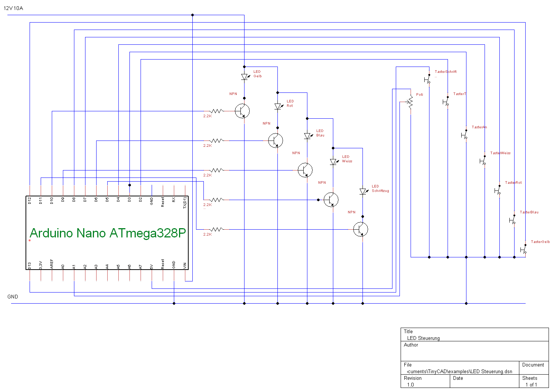553x392 pixels.
Task: Click the TasterGelb pushbutton symbol
Action: [x=523, y=249]
